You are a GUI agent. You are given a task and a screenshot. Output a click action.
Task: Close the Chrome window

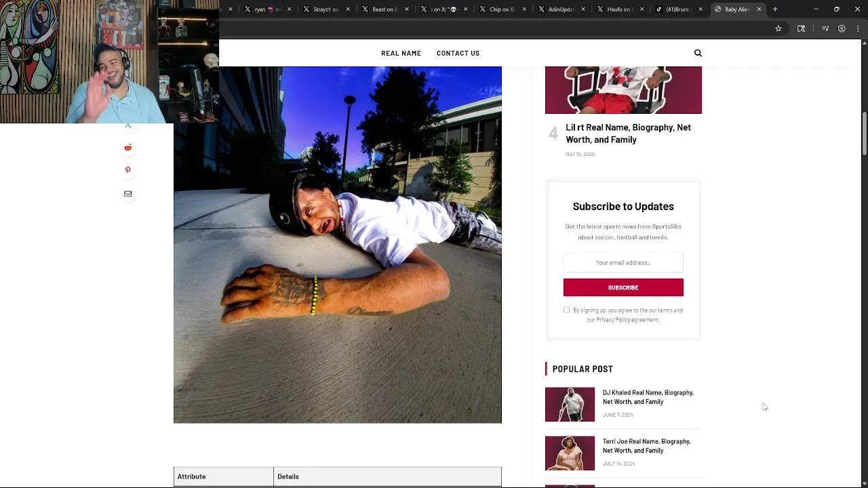pyautogui.click(x=857, y=9)
